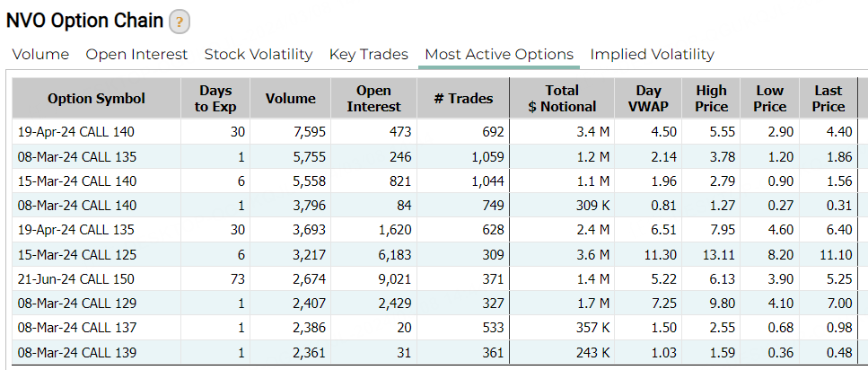
Task: Click volume value 3,796
Action: pyautogui.click(x=310, y=206)
